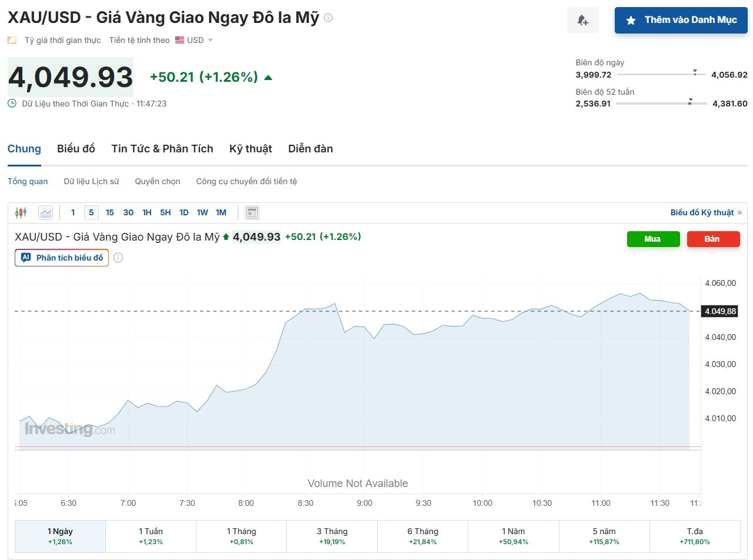The image size is (753, 560).
Task: Open the Biểu đồ Kỹ thuật link
Action: 702,212
